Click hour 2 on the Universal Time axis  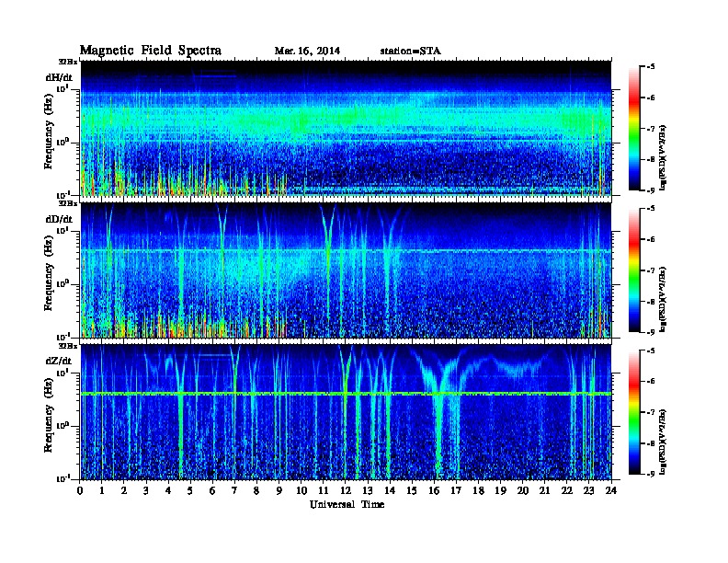click(124, 490)
